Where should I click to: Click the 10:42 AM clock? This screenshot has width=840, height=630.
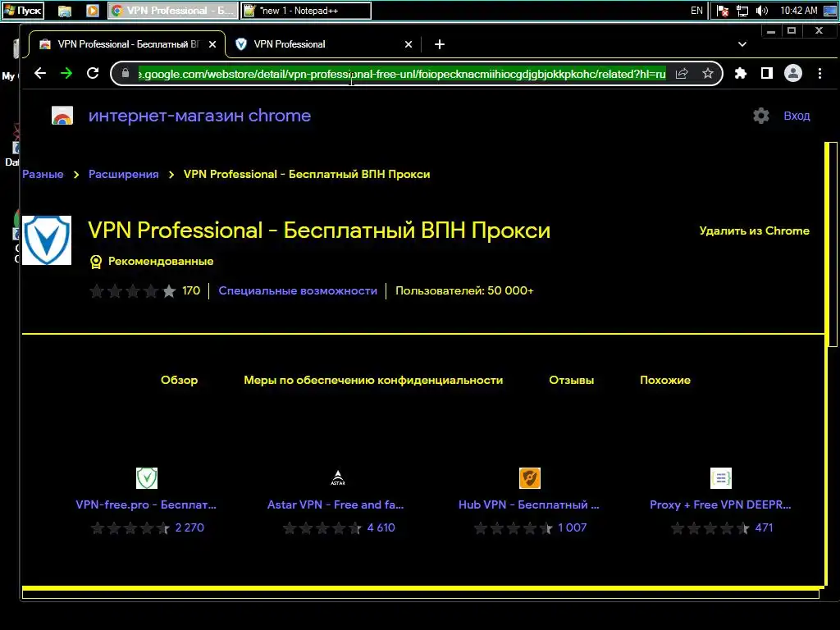point(799,11)
